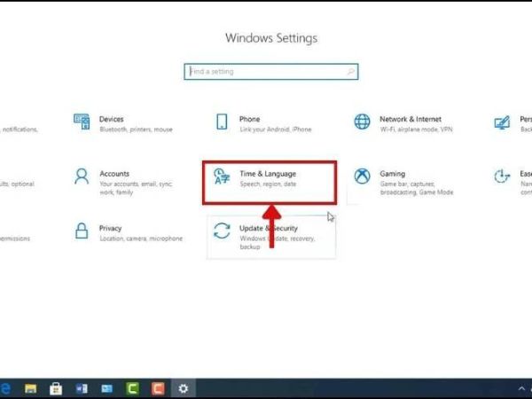Click the Network & Internet globe icon
Image resolution: width=532 pixels, height=399 pixels.
point(362,121)
